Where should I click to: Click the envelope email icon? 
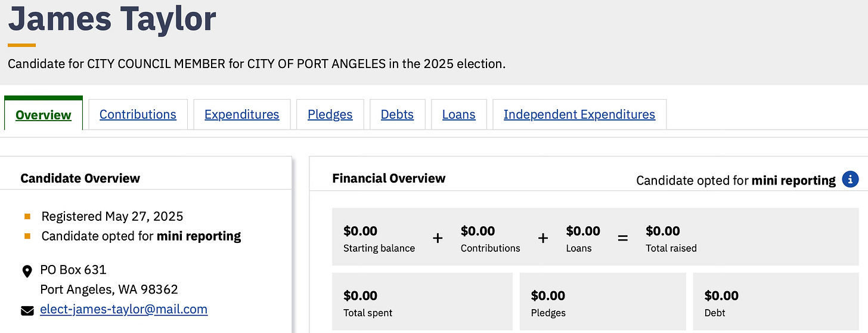[27, 310]
